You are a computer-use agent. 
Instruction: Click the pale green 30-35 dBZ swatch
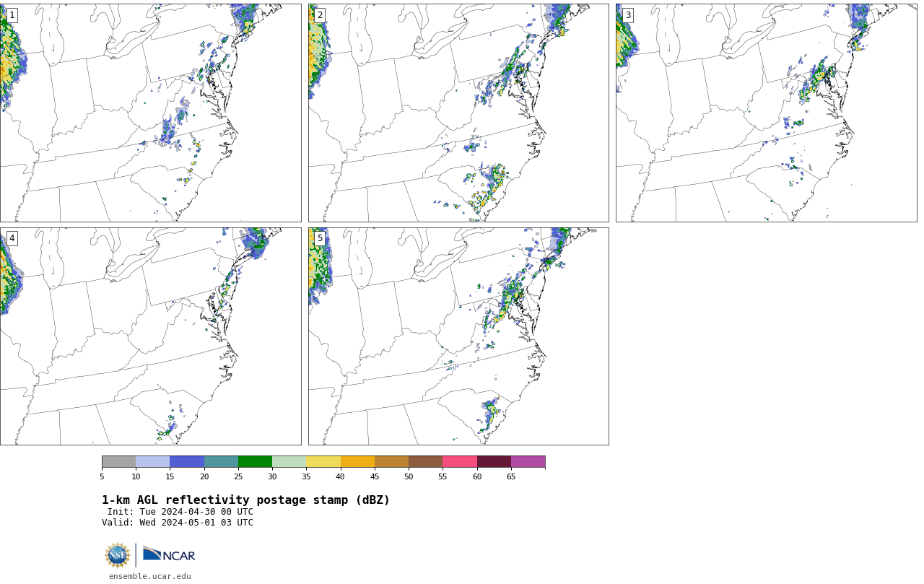pos(289,462)
